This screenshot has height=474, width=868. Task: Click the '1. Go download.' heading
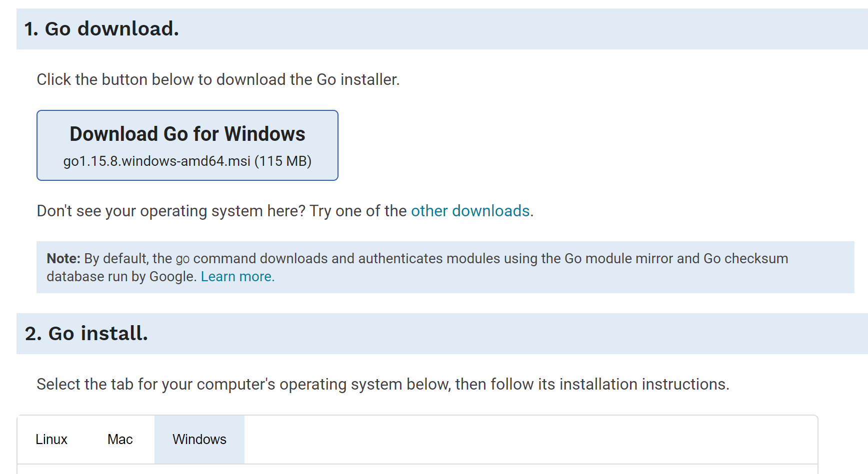[x=101, y=29]
